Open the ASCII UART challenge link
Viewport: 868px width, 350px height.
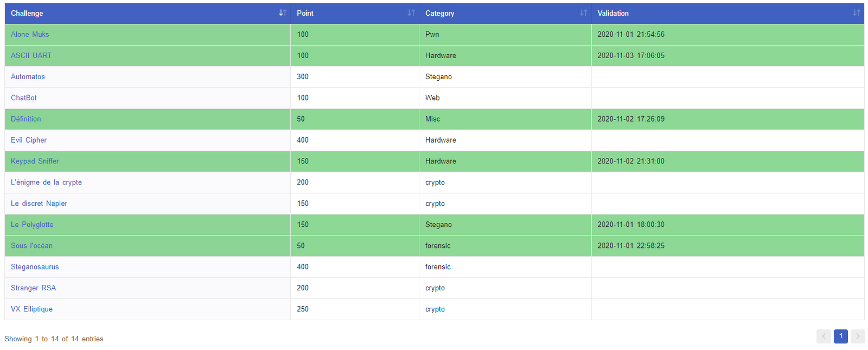pyautogui.click(x=31, y=56)
